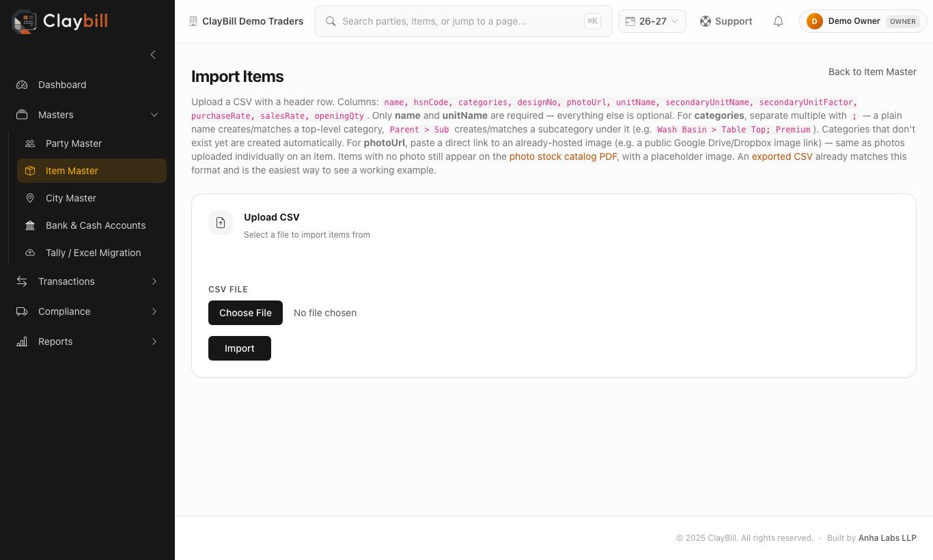Click the Tally / Excel Migration cloud icon
933x560 pixels.
30,253
